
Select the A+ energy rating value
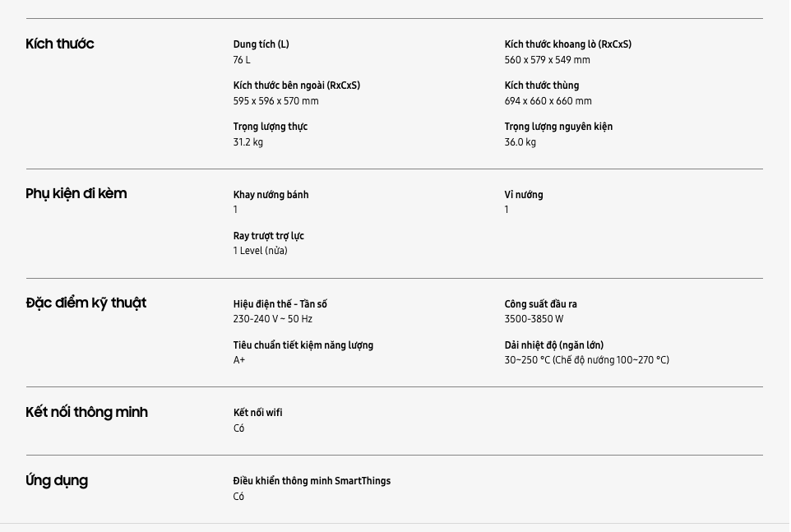(x=239, y=360)
